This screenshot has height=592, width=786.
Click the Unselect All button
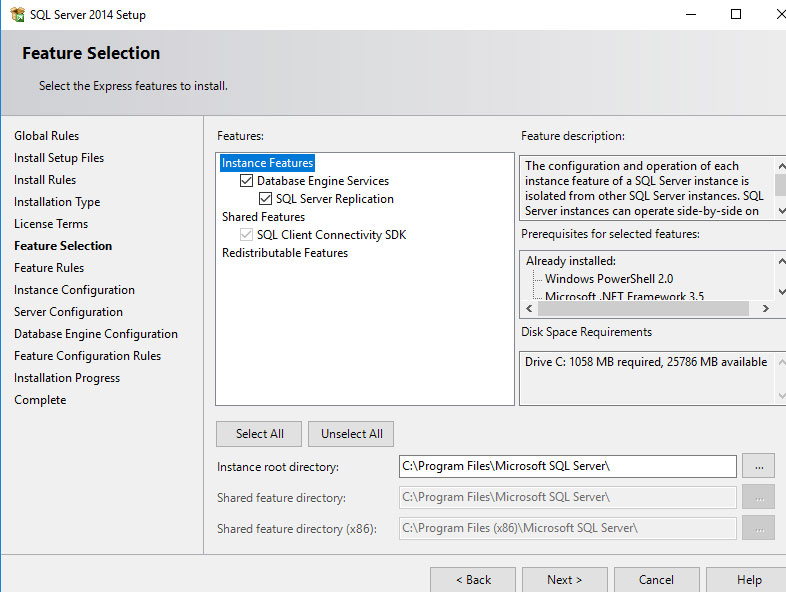pos(351,434)
